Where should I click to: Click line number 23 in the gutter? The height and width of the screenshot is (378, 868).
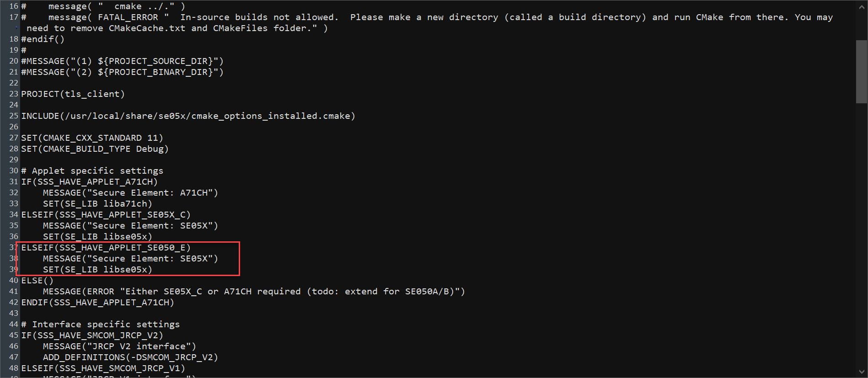tap(13, 94)
